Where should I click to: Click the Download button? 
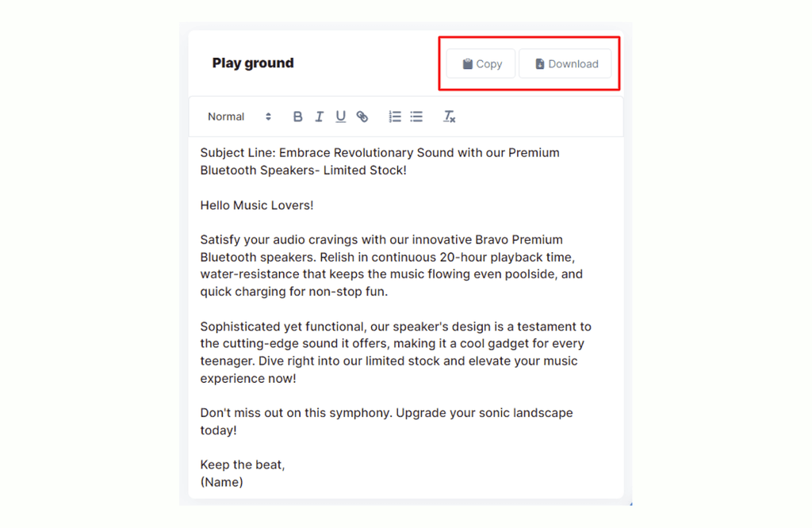click(565, 63)
